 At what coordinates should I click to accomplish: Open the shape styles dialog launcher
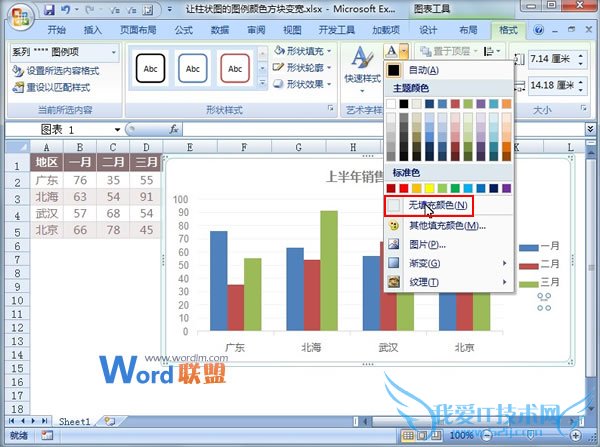pos(331,108)
